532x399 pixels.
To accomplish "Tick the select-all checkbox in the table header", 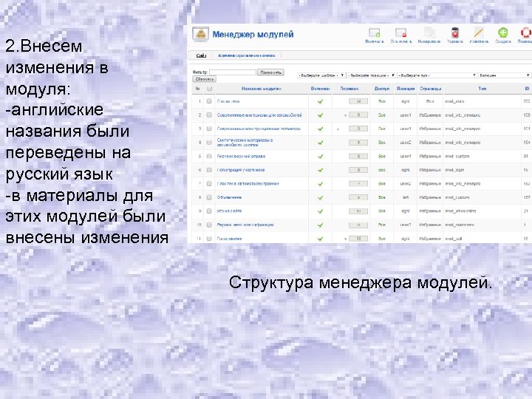I will coord(209,89).
